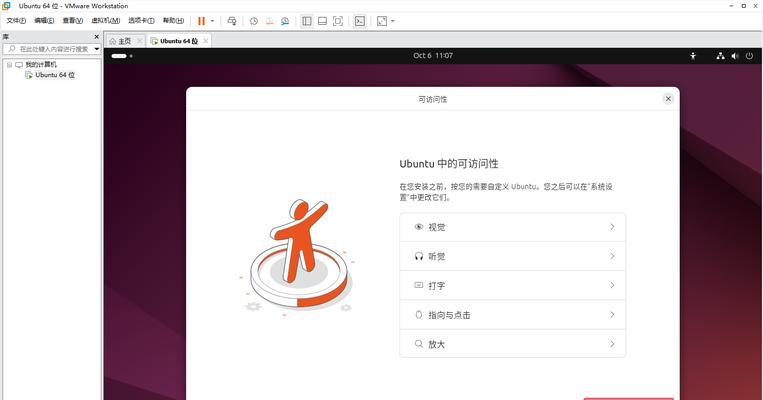Click the VMware Workstation title bar icon

6,6
